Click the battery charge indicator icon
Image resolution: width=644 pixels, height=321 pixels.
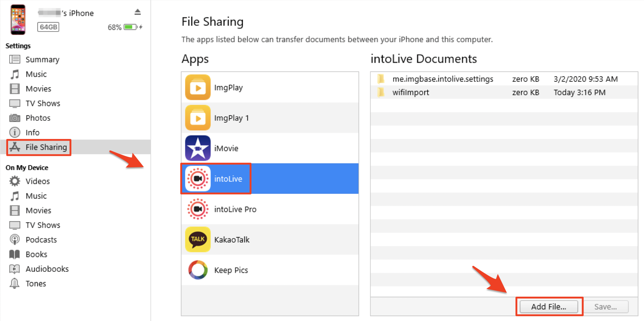[x=131, y=27]
